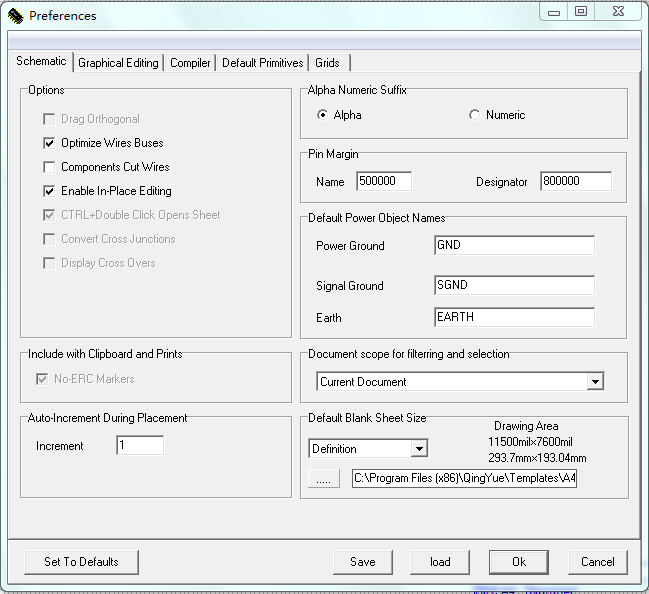Open the Compiler tab
The width and height of the screenshot is (649, 594).
tap(190, 63)
